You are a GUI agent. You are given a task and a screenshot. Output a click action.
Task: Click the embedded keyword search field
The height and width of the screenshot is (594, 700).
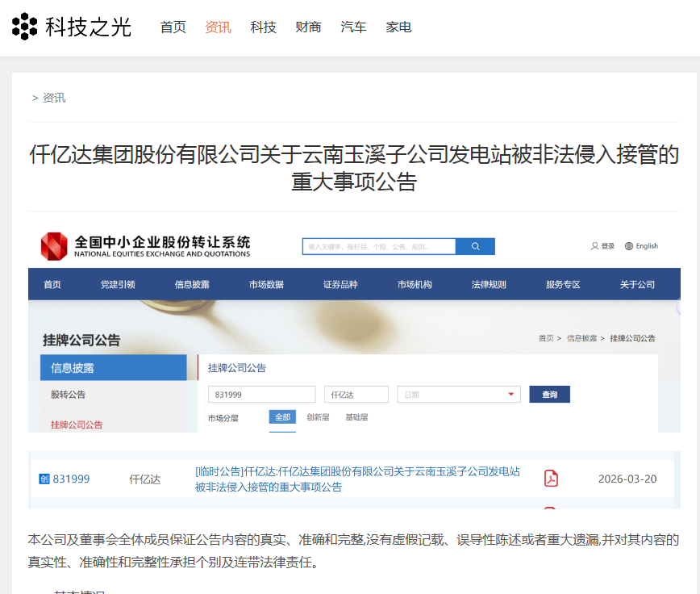coord(379,246)
